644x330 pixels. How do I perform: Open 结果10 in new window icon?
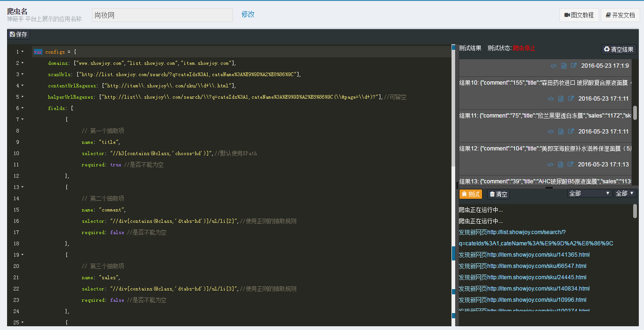click(x=571, y=99)
